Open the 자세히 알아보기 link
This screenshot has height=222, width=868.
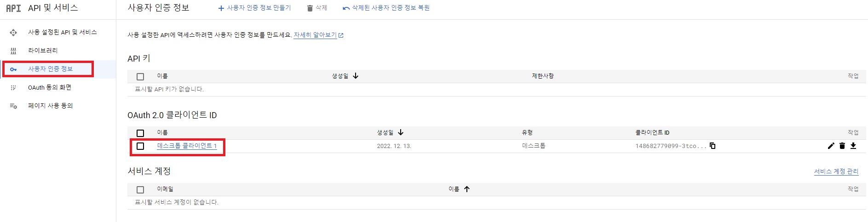click(x=315, y=35)
